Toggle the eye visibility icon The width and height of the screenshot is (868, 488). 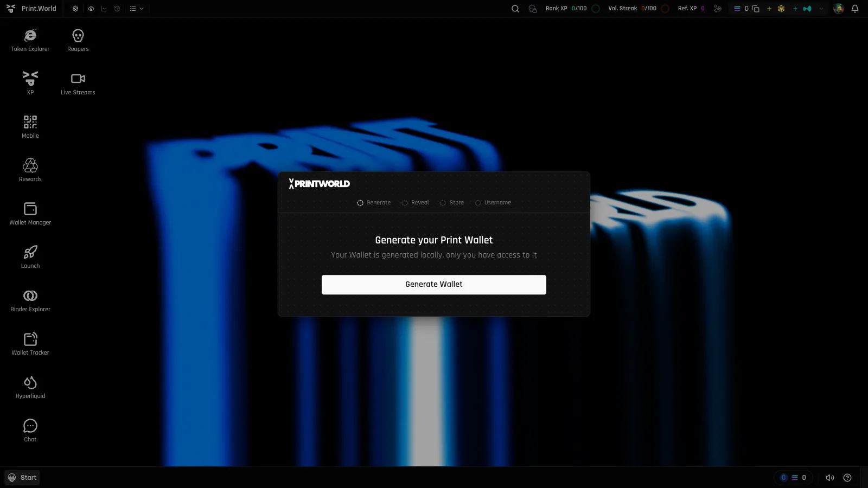pos(91,9)
